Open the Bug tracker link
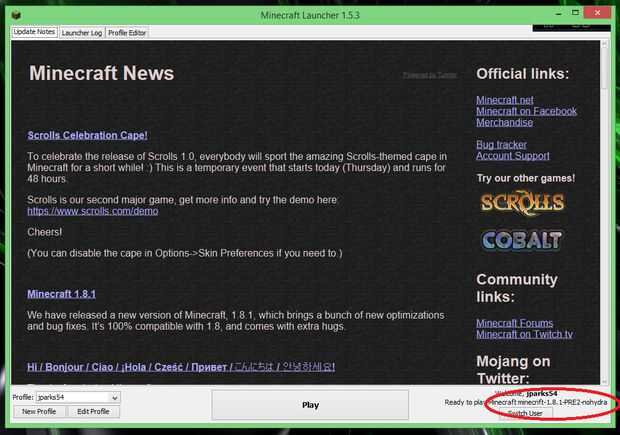Image resolution: width=620 pixels, height=435 pixels. coord(501,144)
